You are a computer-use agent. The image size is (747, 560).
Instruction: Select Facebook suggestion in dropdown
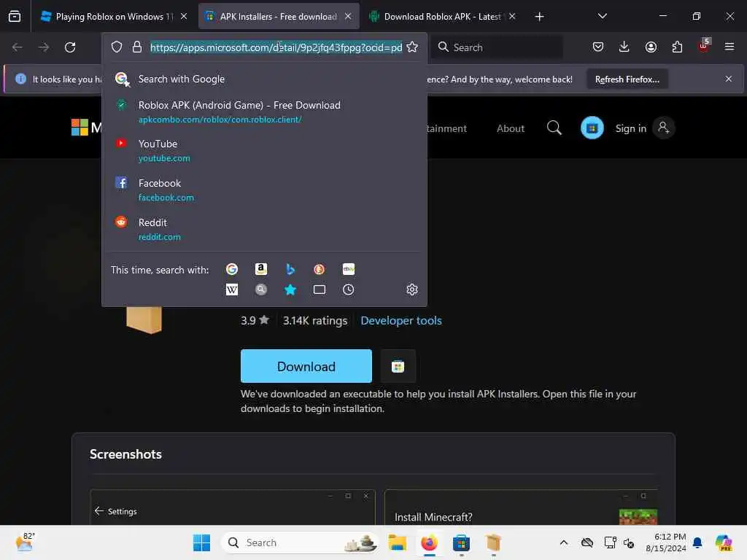tap(264, 190)
